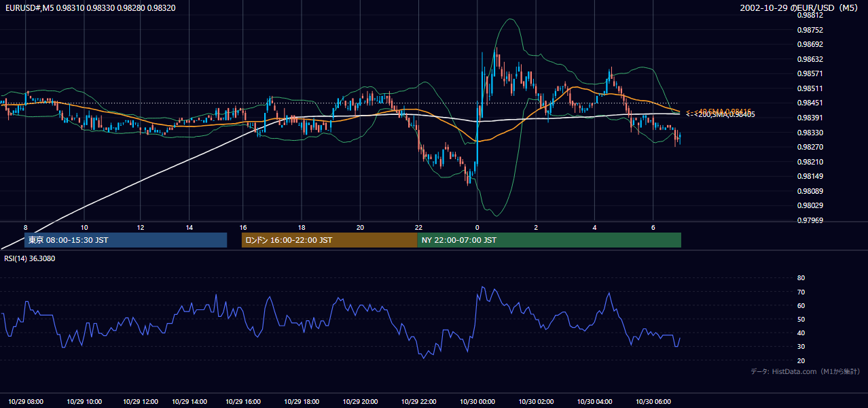This screenshot has height=408, width=868.
Task: Click hour label 12 on price chart axis
Action: pyautogui.click(x=140, y=227)
